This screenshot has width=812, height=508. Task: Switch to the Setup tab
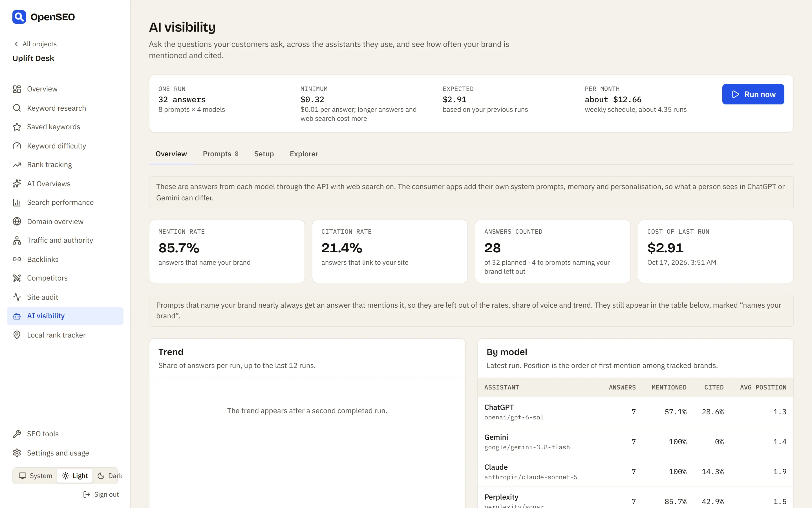coord(264,154)
